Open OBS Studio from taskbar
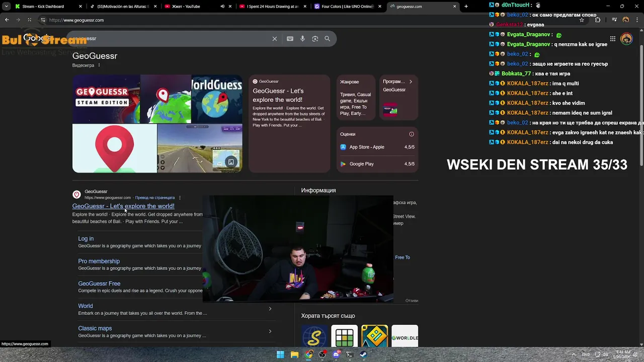This screenshot has width=644, height=362. tap(322, 354)
